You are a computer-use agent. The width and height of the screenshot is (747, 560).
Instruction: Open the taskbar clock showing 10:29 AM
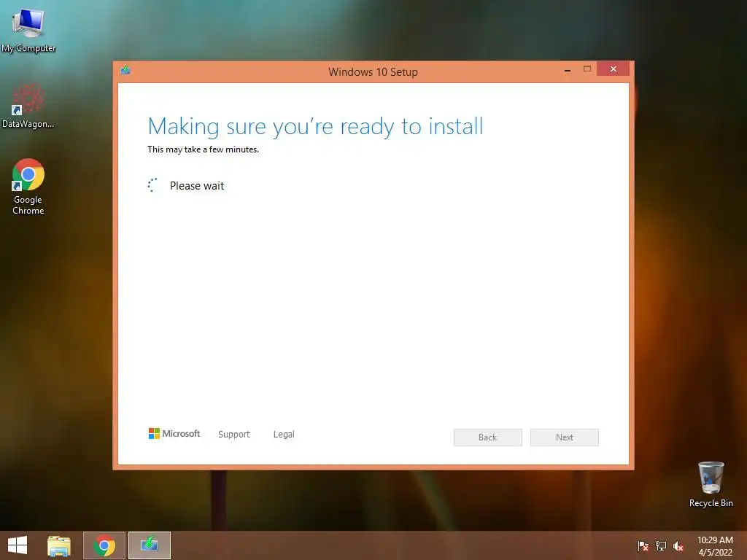(715, 545)
